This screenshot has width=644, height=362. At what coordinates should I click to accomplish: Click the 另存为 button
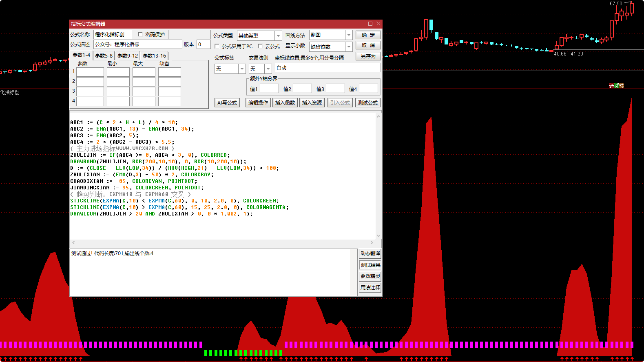click(368, 56)
